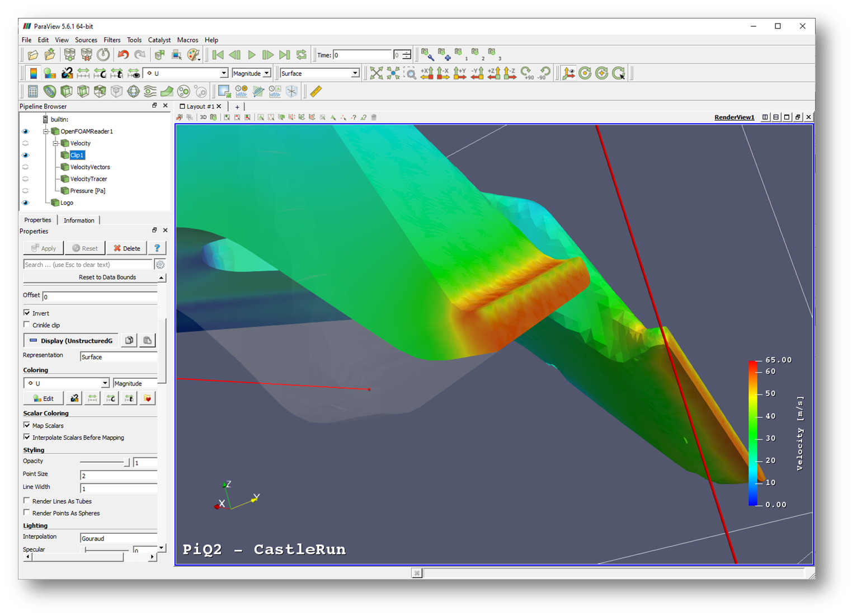Apply the Warp By Vector icon
This screenshot has height=616, width=852.
tap(167, 91)
